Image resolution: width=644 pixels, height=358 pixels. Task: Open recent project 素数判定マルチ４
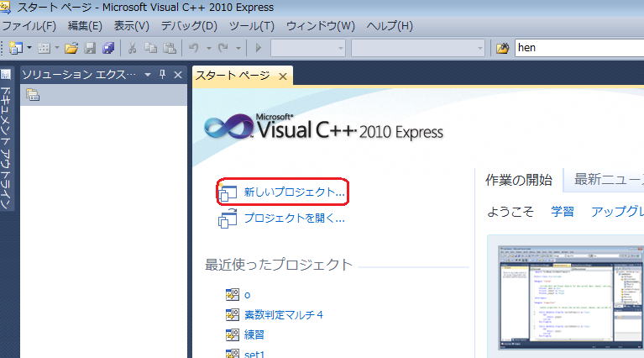284,315
